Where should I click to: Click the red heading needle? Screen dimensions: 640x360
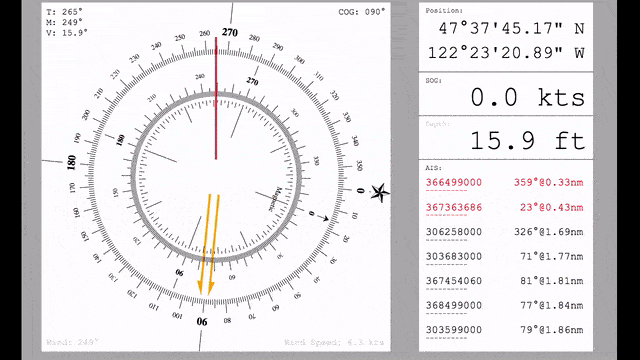click(216, 98)
